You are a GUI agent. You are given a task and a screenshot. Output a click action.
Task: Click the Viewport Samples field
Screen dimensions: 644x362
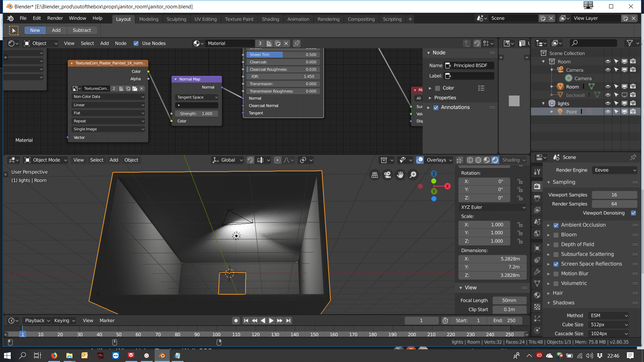[614, 195]
